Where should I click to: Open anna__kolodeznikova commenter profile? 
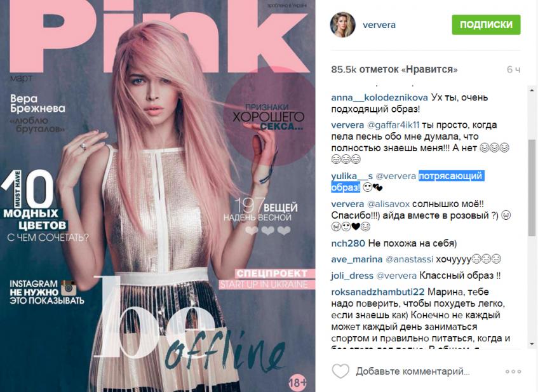379,97
